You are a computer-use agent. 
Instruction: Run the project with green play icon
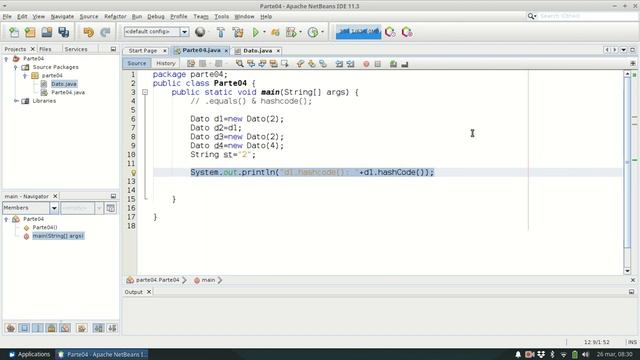tap(256, 32)
